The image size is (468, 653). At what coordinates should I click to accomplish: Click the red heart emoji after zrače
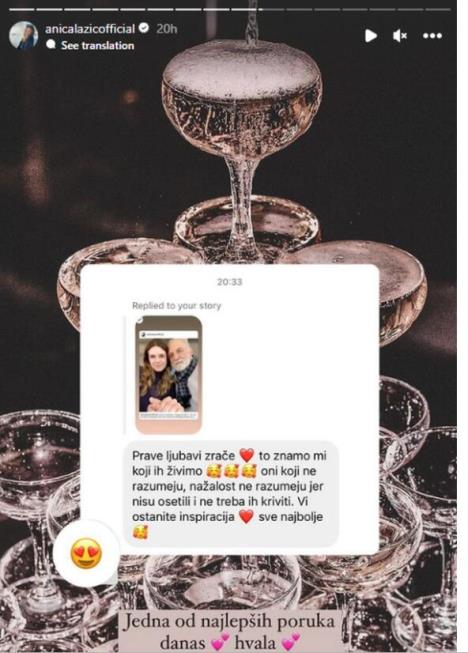point(246,455)
